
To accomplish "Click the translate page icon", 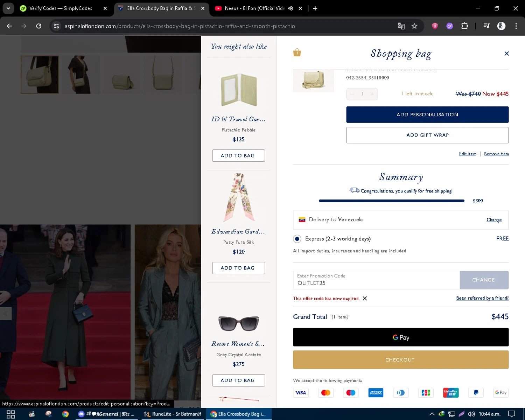I will [401, 26].
